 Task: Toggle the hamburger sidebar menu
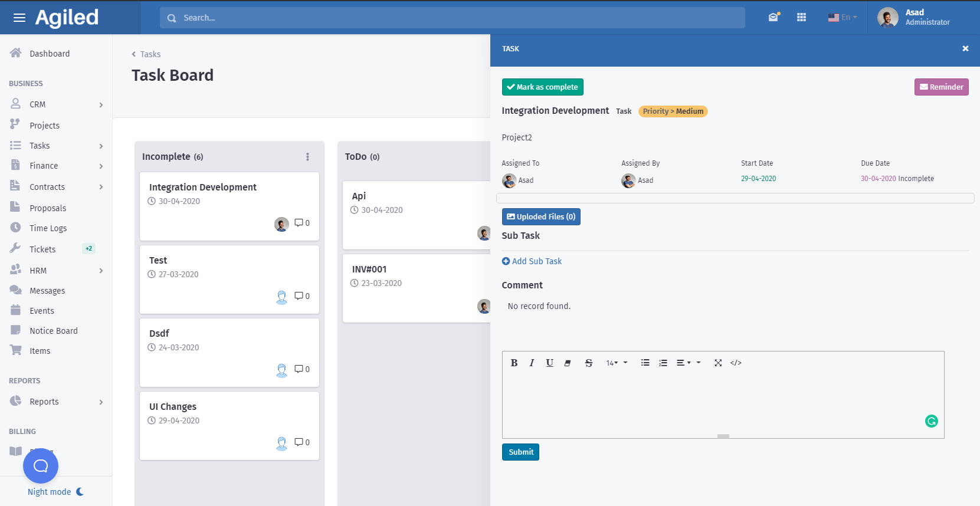point(19,18)
